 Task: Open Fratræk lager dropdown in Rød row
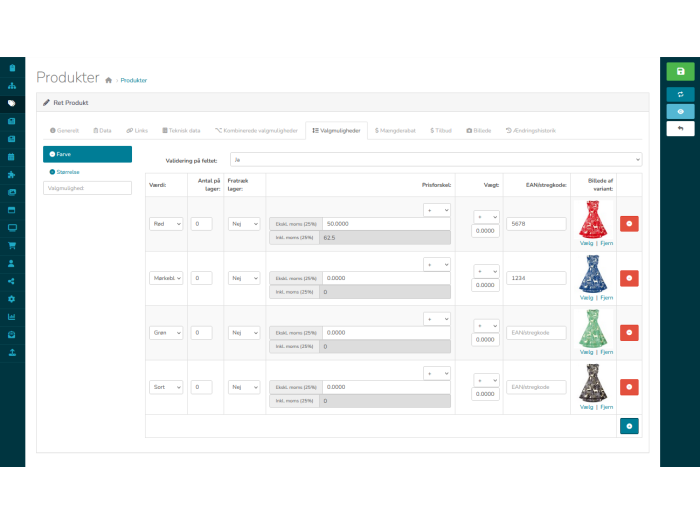[244, 224]
